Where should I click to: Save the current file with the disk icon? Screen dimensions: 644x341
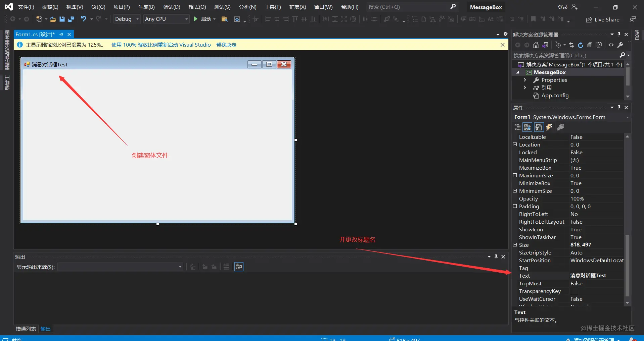pos(62,19)
